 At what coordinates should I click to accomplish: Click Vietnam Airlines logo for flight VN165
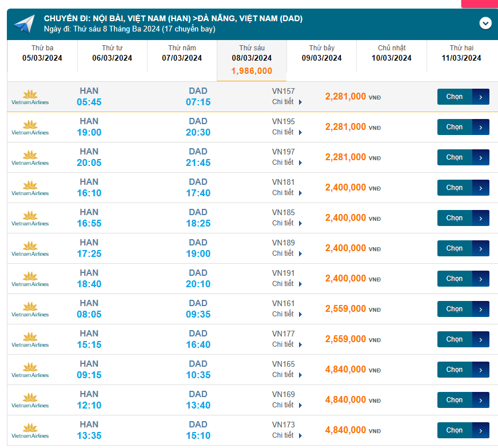pos(30,370)
